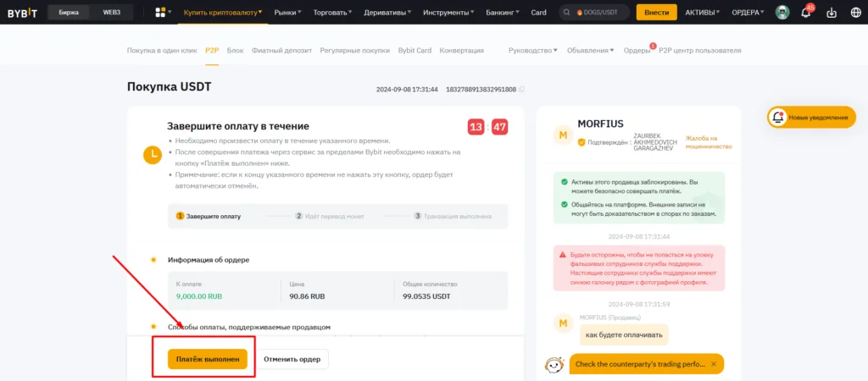Copy the order number icon
Screen dimensions: 868x381
521,89
